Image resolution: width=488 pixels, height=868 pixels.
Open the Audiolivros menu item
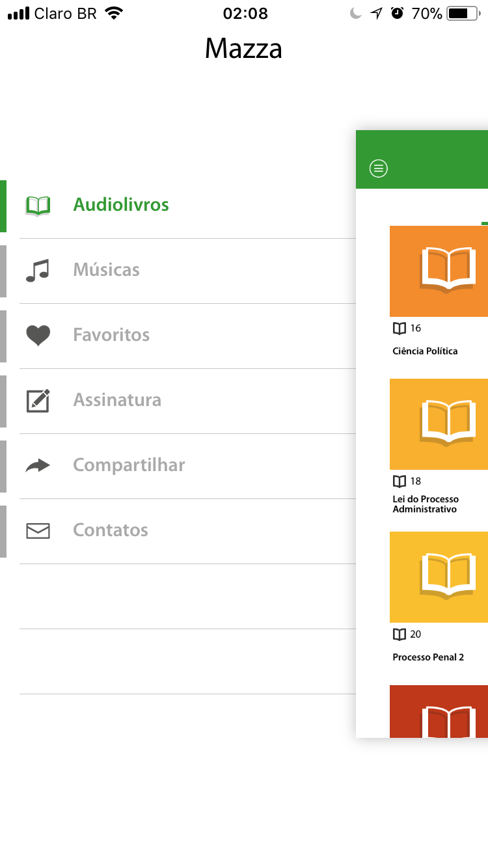click(121, 205)
